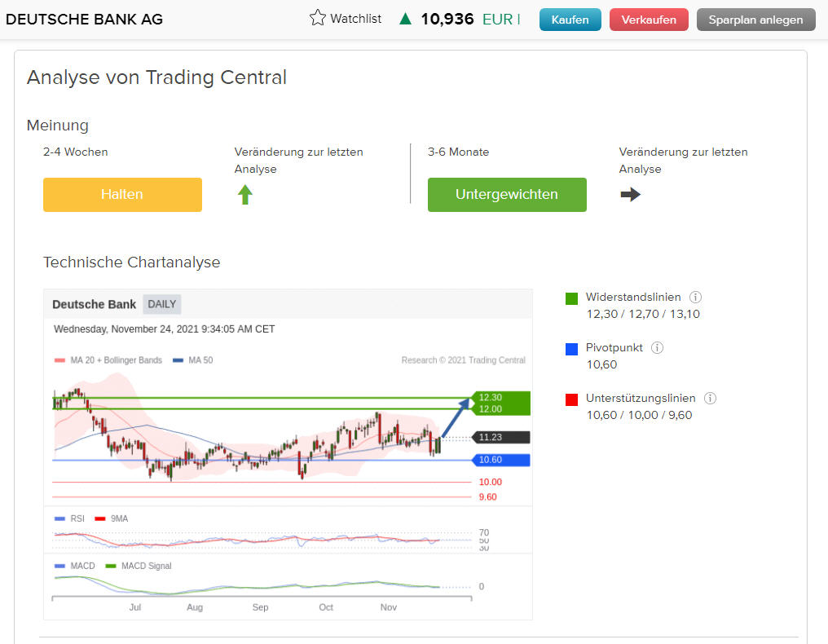Click the blue 10.60 pivot label on chart
828x644 pixels.
[501, 460]
